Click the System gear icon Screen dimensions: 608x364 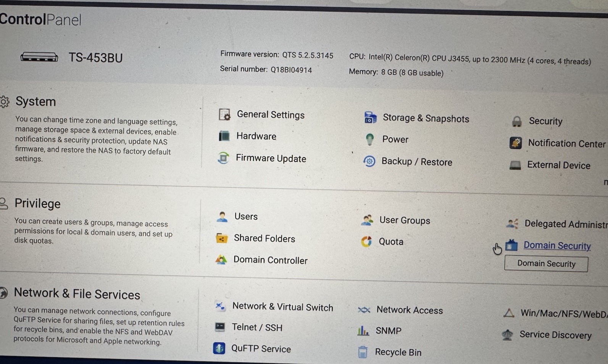(4, 101)
